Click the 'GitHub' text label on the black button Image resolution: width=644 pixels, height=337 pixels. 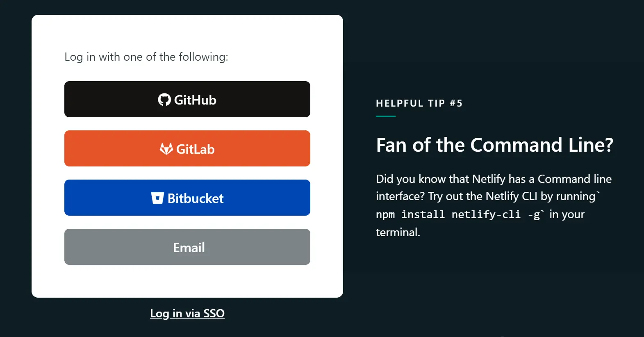pyautogui.click(x=195, y=100)
